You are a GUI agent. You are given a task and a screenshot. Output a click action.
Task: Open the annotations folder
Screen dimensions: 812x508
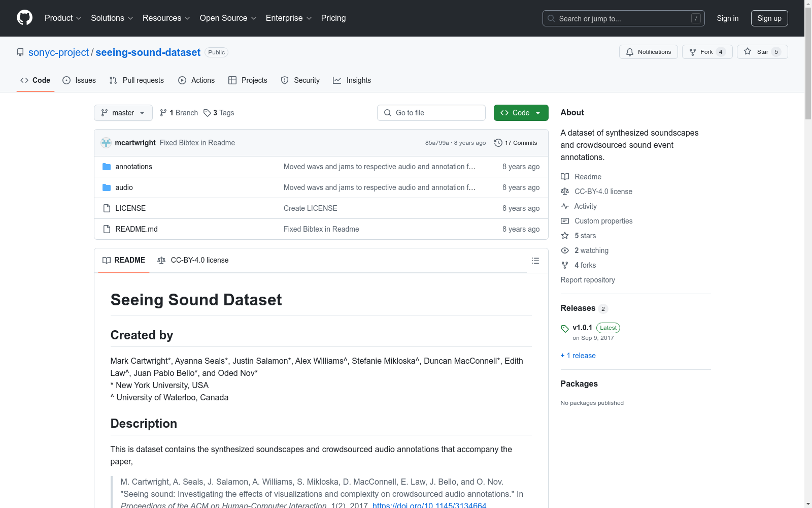click(133, 167)
